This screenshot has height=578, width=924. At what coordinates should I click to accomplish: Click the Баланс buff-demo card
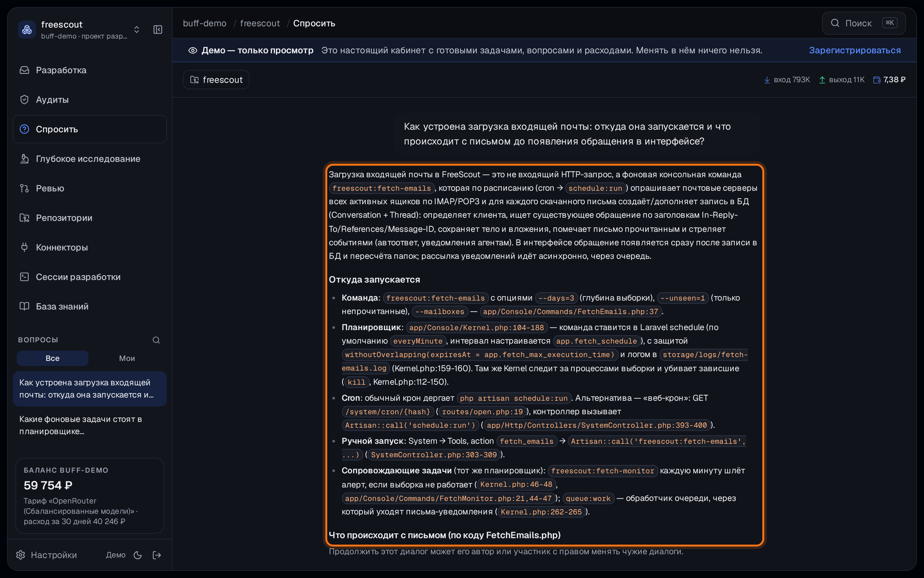tap(90, 495)
